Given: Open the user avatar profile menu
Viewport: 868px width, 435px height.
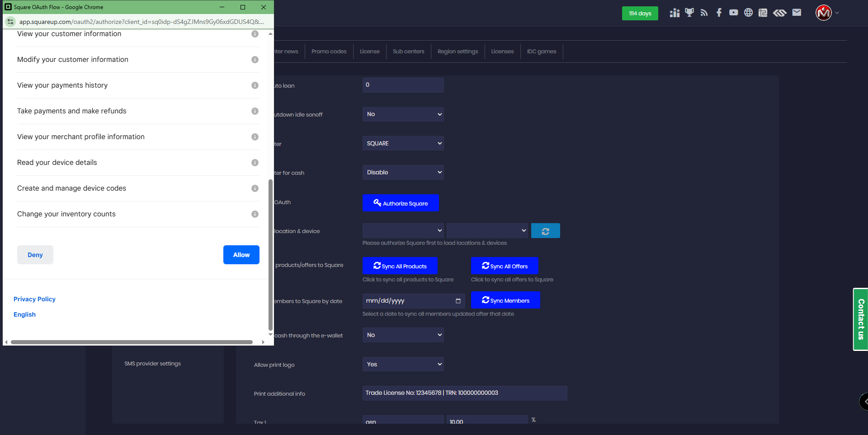Looking at the screenshot, I should 824,13.
